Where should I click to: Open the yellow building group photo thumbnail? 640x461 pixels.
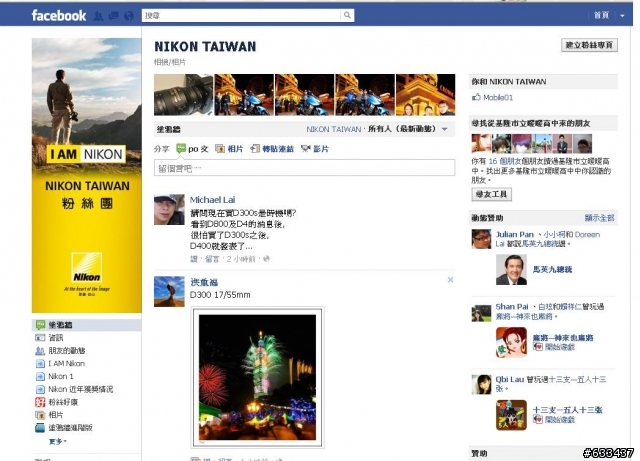(425, 95)
